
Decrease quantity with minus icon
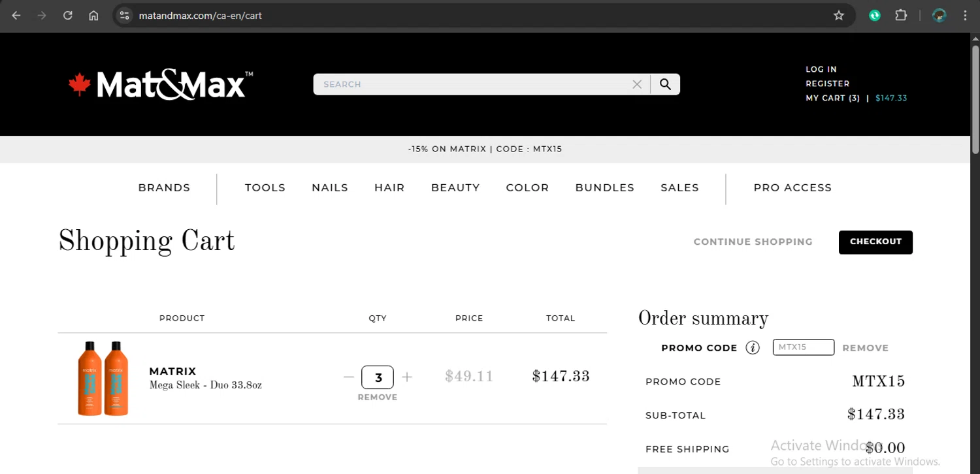point(349,377)
